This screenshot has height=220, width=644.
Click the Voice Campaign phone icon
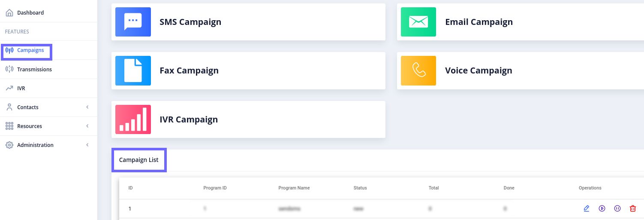click(x=418, y=70)
